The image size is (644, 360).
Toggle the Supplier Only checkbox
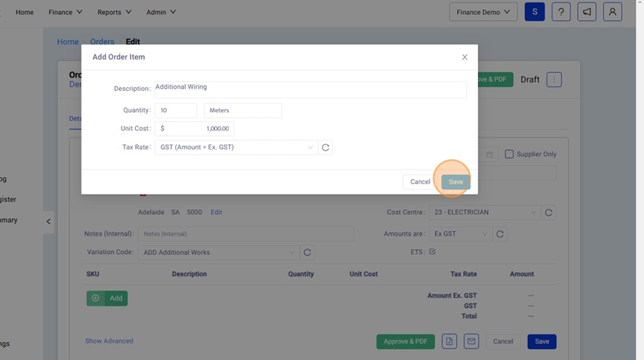point(509,154)
